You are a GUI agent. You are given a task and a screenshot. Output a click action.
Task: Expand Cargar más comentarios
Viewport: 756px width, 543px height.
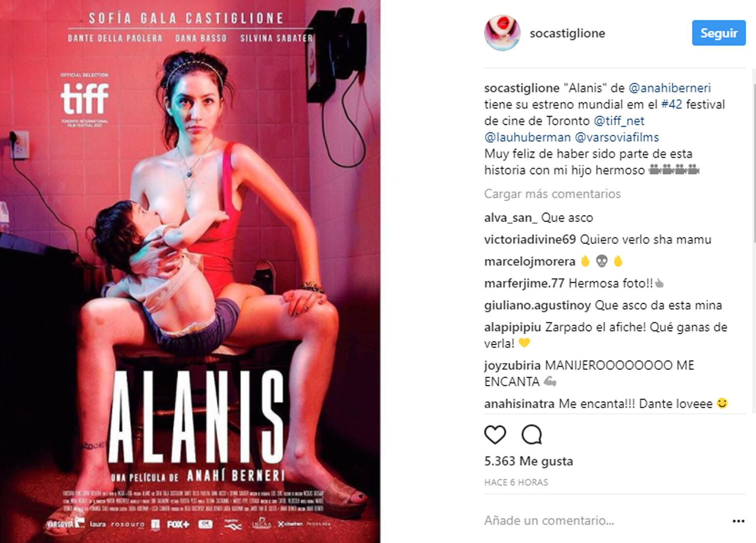[552, 194]
